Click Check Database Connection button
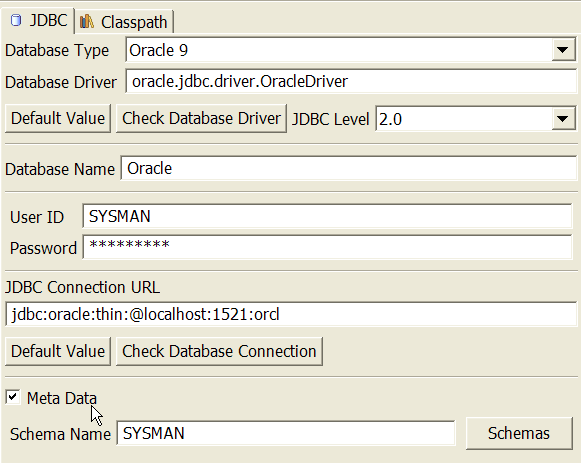Image resolution: width=581 pixels, height=463 pixels. pyautogui.click(x=219, y=351)
